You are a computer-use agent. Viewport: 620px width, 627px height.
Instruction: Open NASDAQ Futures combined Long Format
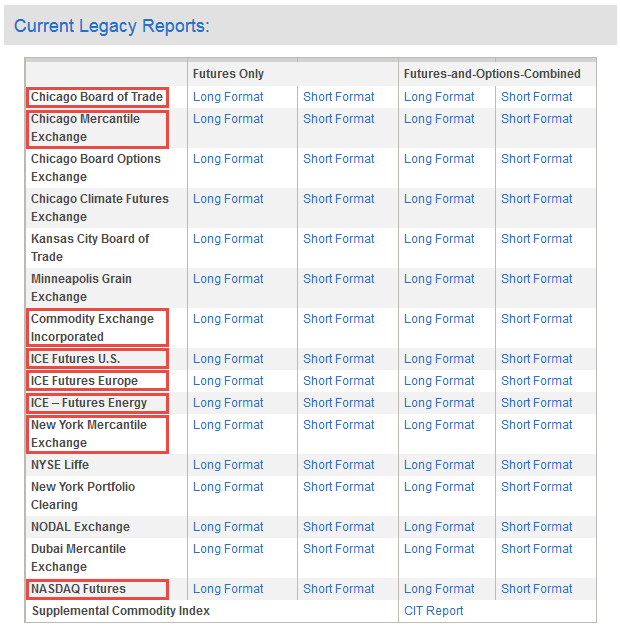(x=439, y=589)
